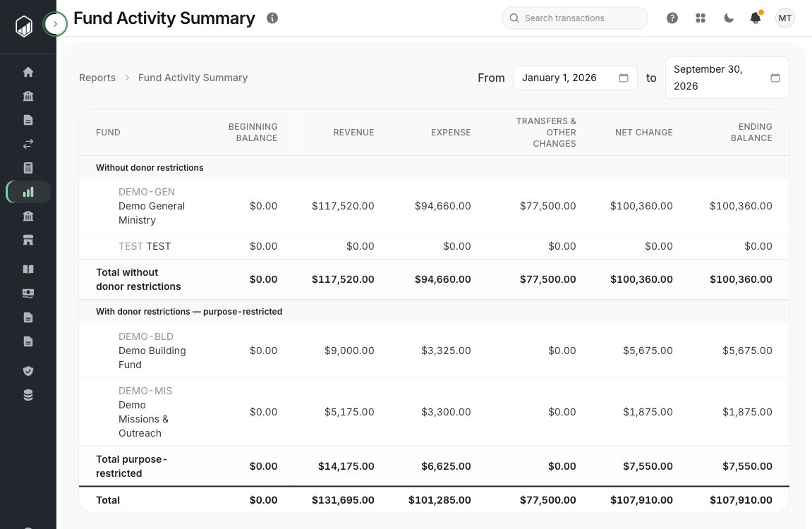
Task: Click DEMO-MIS ending balance $1,875.00
Action: click(x=747, y=412)
